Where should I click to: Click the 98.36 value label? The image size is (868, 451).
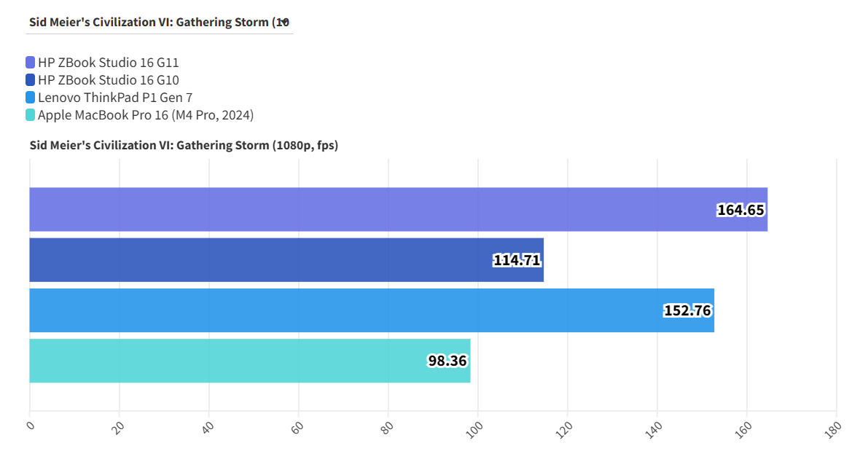[x=447, y=361]
